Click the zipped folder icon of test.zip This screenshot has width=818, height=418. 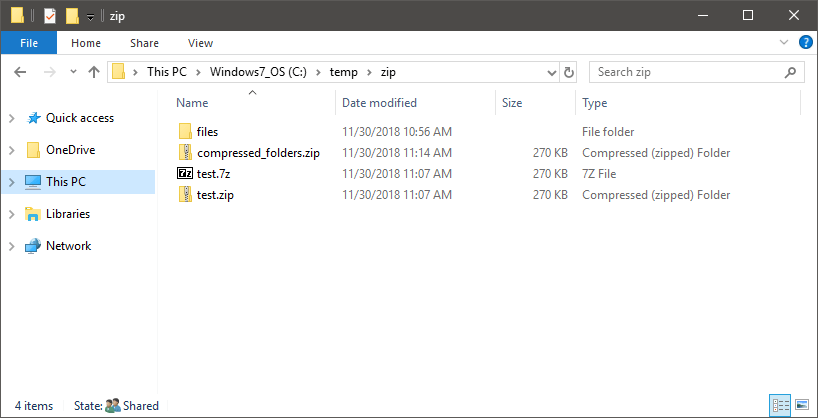tap(185, 195)
